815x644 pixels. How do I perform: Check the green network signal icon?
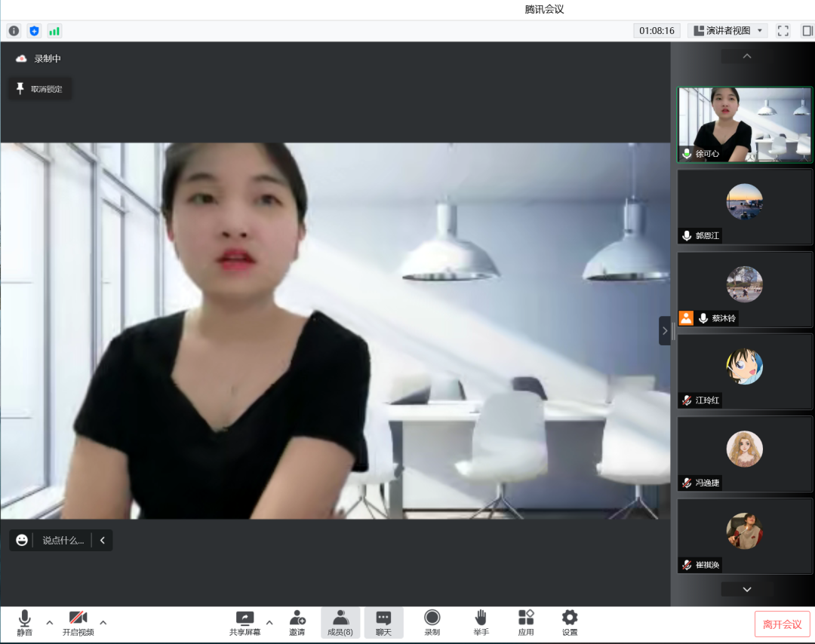(54, 31)
